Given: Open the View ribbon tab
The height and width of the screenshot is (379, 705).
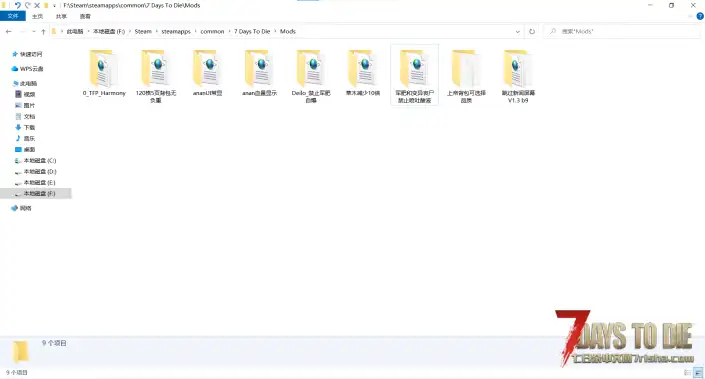Looking at the screenshot, I should coord(85,16).
